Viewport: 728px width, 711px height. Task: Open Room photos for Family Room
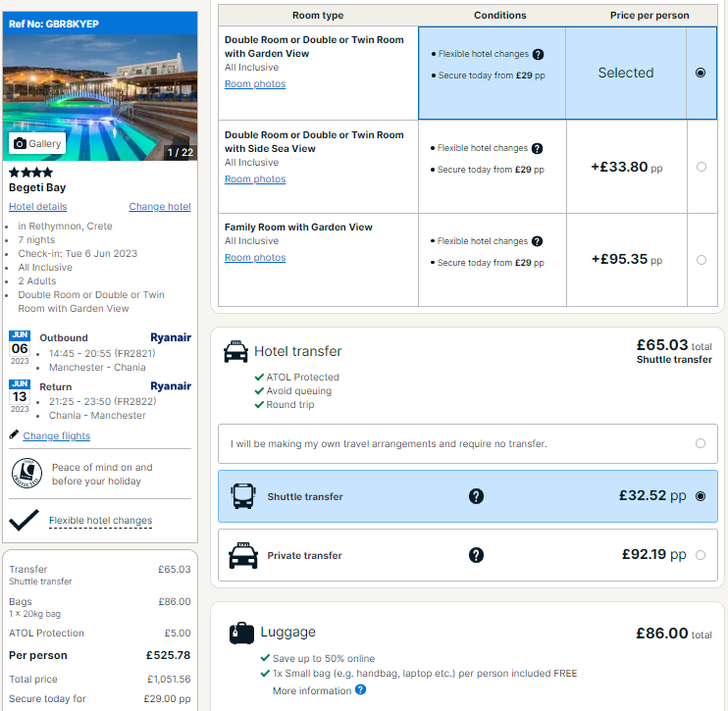(x=255, y=258)
